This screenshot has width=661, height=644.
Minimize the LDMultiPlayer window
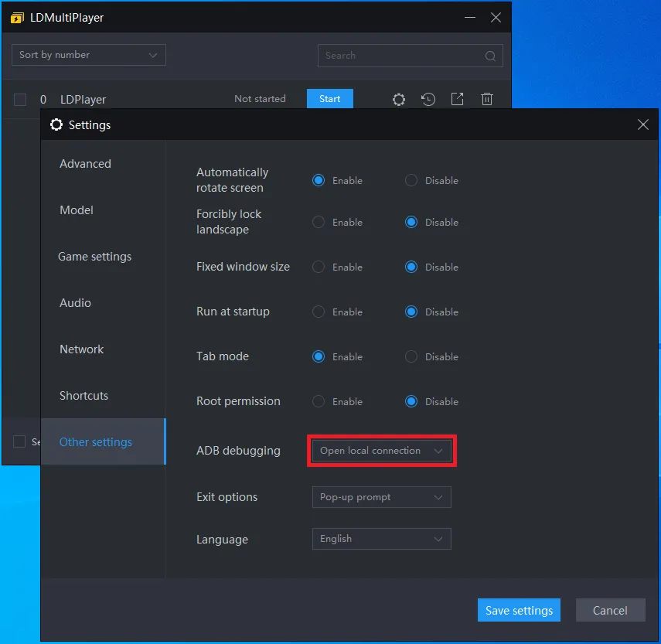470,18
